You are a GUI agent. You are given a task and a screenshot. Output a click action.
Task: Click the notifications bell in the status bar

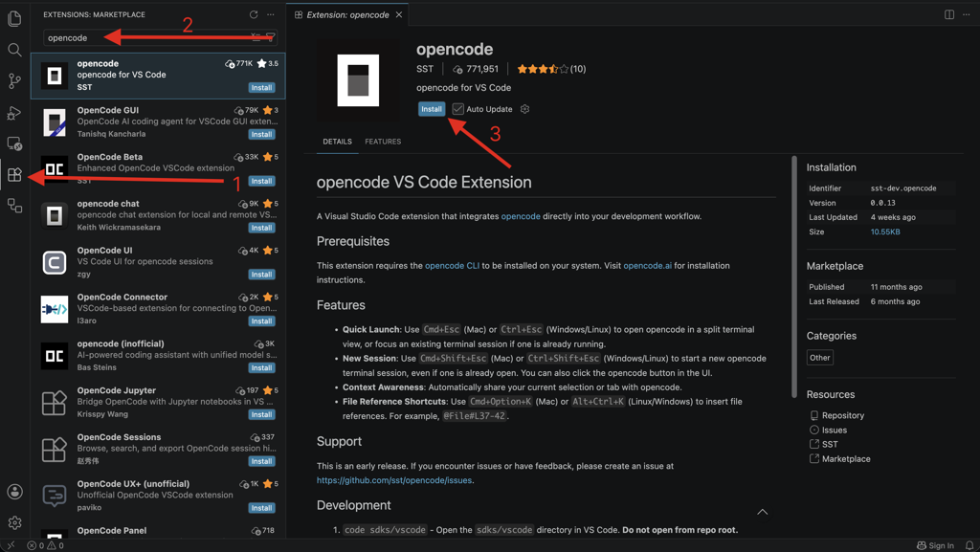coord(969,545)
